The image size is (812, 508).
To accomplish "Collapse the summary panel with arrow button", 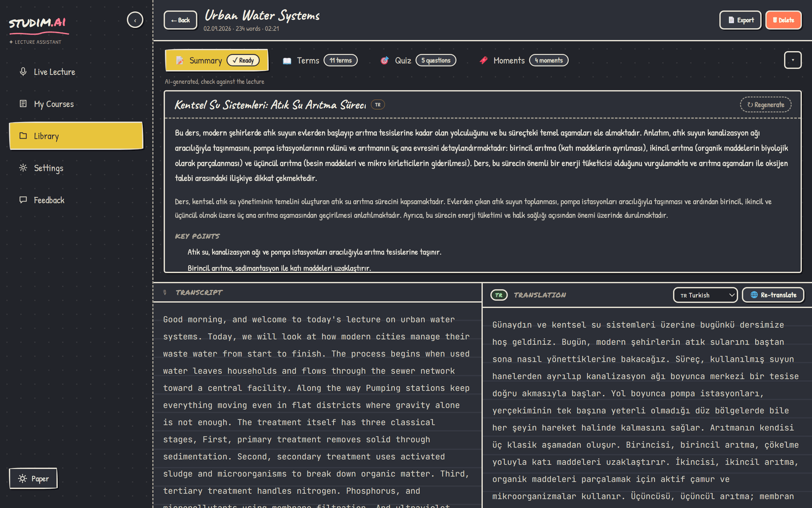I will 793,60.
